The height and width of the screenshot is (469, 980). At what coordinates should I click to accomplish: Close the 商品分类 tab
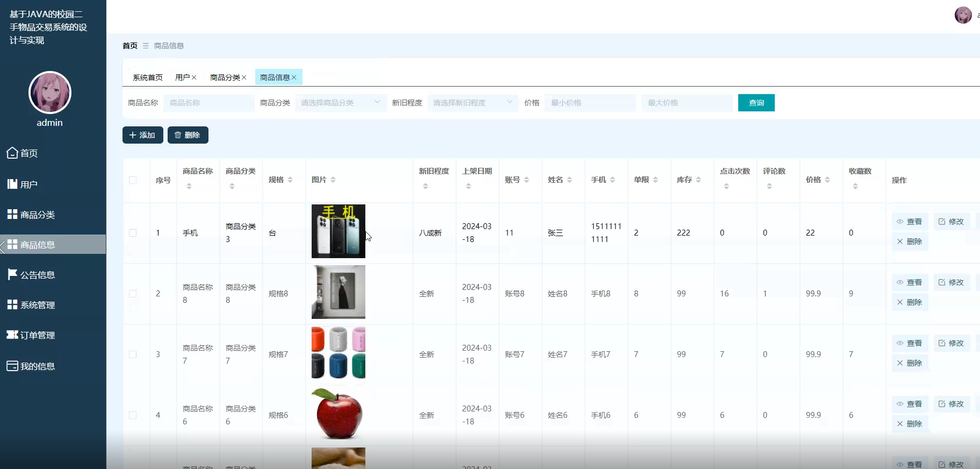(244, 77)
